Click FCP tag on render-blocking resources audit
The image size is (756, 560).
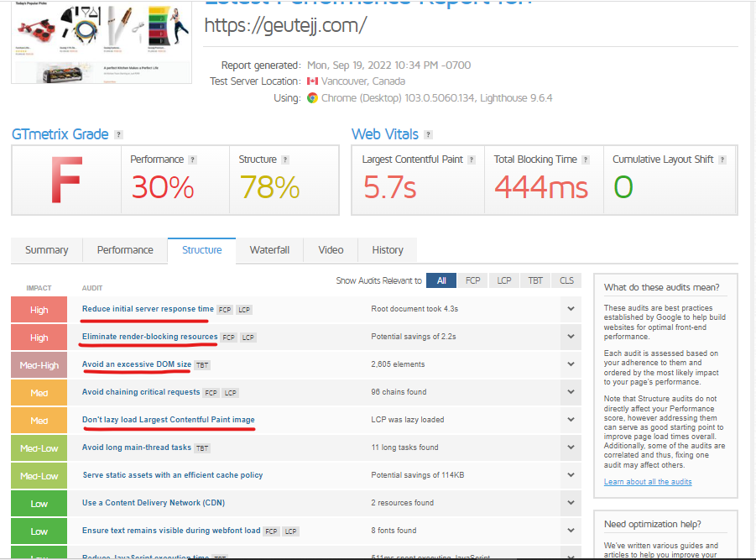point(228,338)
